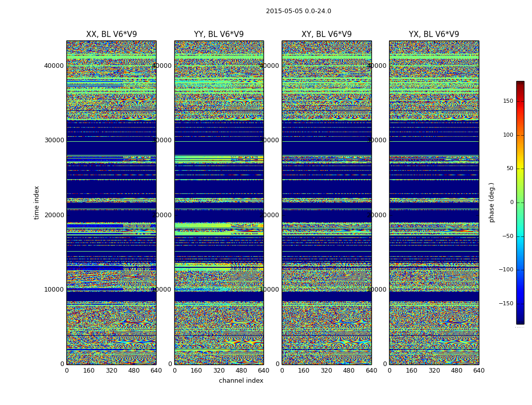The image size is (532, 405).
Task: Click the 'phase (deg.)' colorbar label
Action: 491,202
